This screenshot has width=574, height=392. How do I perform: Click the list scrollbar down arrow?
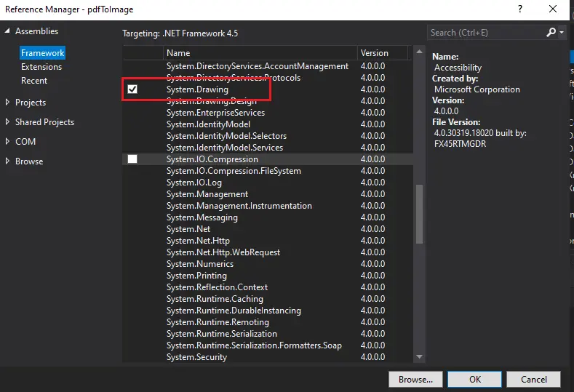(x=420, y=356)
